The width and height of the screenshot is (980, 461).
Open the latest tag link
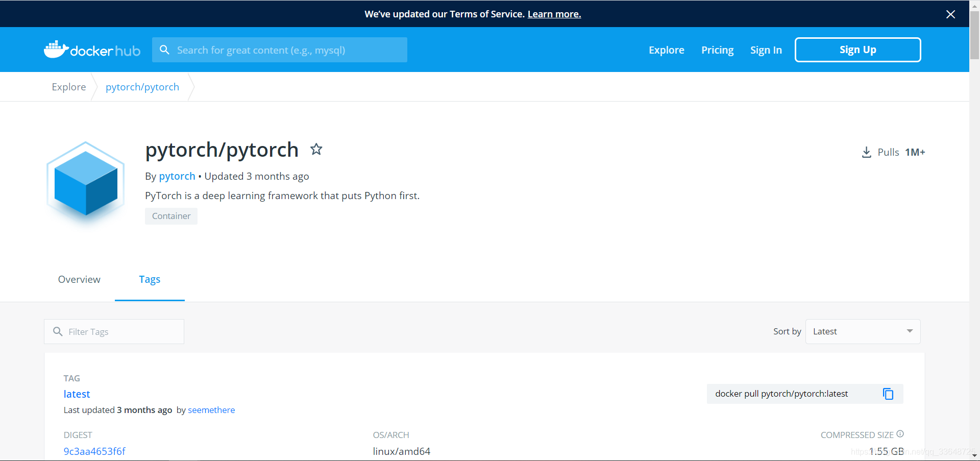77,394
